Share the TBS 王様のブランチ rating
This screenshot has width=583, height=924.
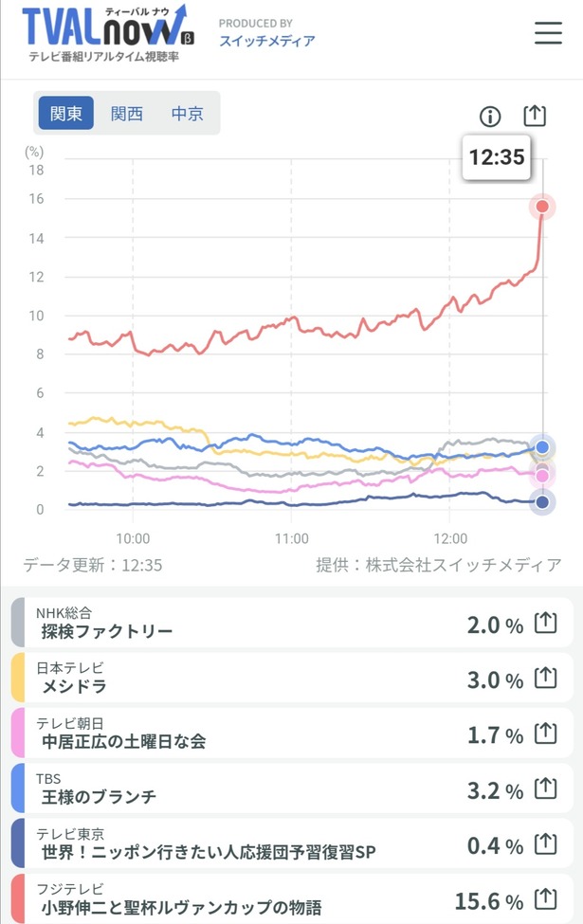click(x=545, y=788)
